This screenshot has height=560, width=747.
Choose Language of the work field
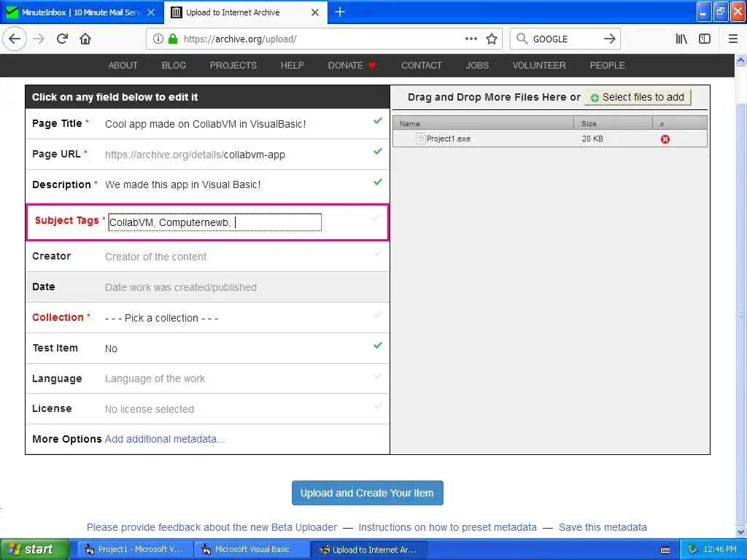tap(155, 378)
